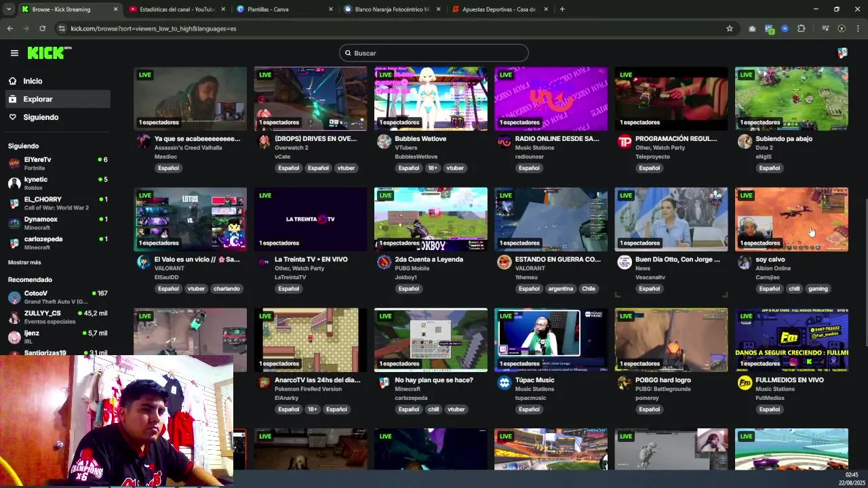Open the hamburger sidebar menu
868x488 pixels.
[x=14, y=53]
